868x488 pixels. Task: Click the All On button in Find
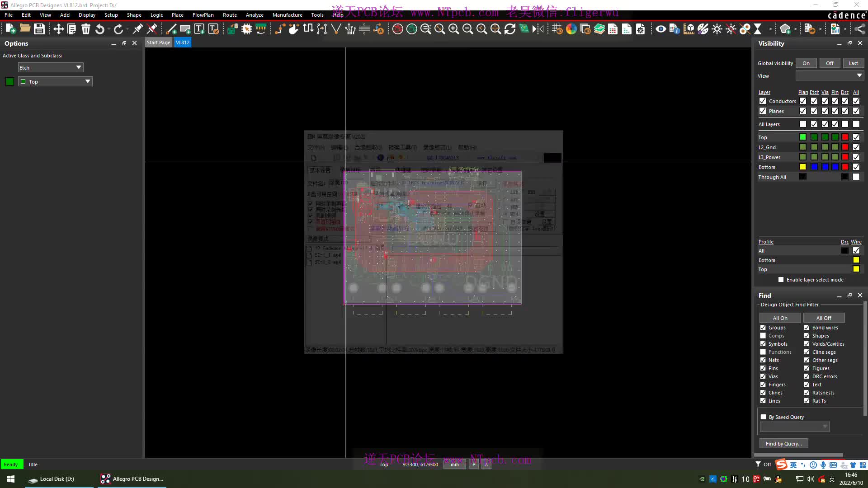[x=780, y=318]
